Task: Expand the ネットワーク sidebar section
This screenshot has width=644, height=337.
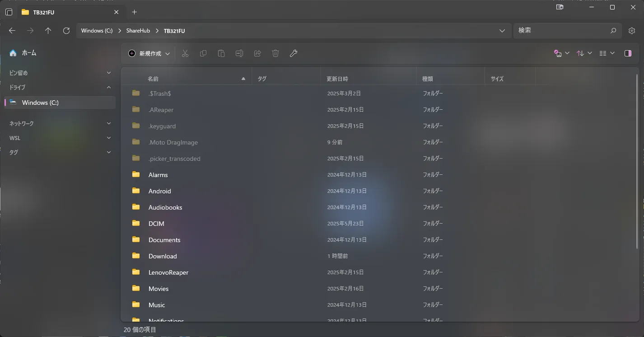Action: coord(109,123)
